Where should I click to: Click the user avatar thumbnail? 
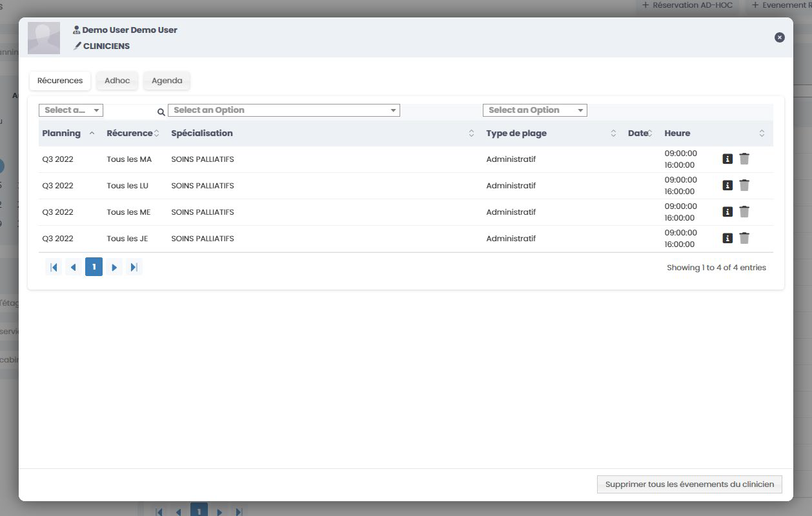(x=44, y=38)
